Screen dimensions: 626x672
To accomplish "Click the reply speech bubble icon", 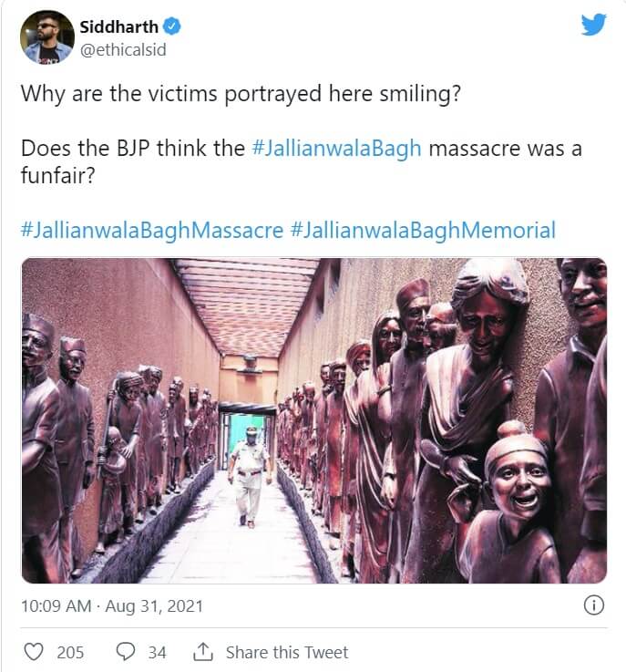I will coord(126,652).
